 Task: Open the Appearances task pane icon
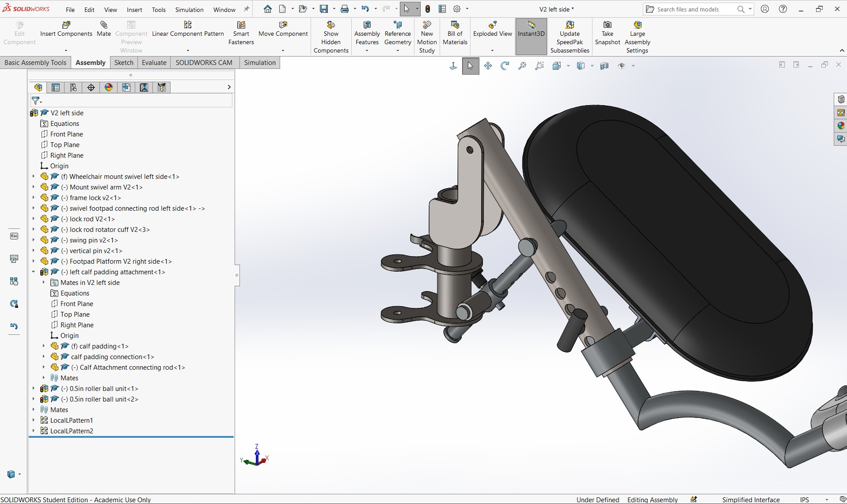(x=841, y=126)
